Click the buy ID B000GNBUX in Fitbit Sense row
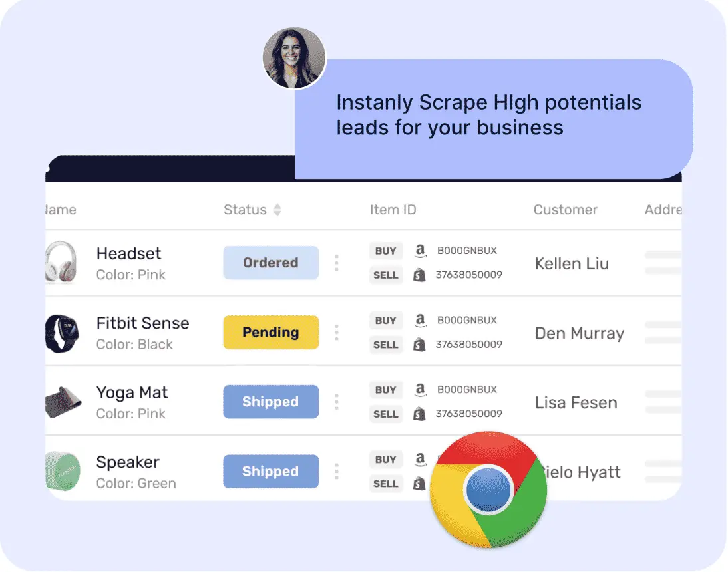Viewport: 728px width, 572px height. (467, 321)
